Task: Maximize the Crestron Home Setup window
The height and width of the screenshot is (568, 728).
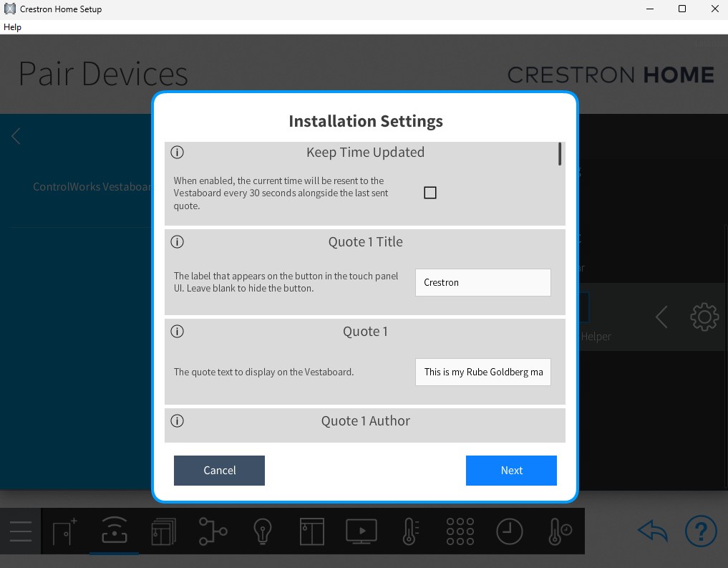Action: coord(682,9)
